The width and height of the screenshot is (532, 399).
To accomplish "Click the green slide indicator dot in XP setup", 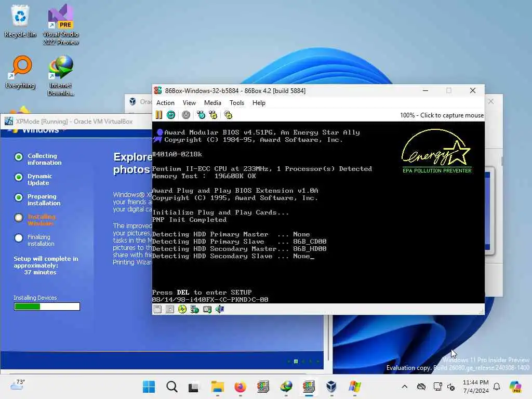I will point(296,362).
